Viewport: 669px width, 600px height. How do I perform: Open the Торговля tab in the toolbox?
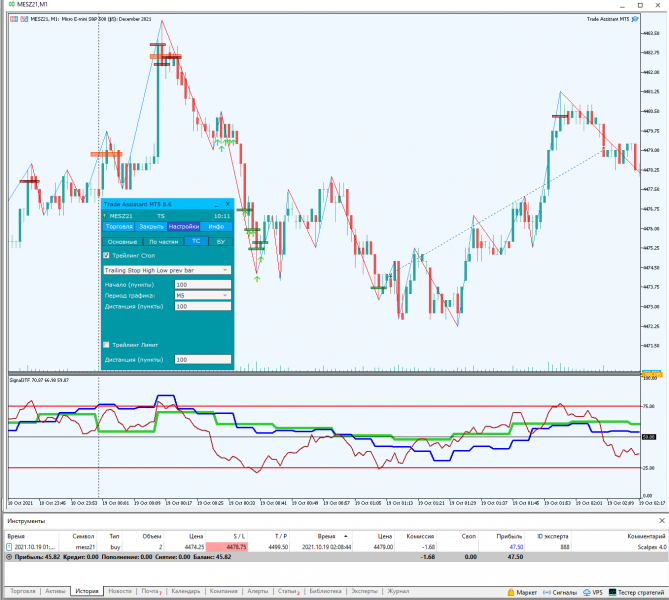coord(23,591)
